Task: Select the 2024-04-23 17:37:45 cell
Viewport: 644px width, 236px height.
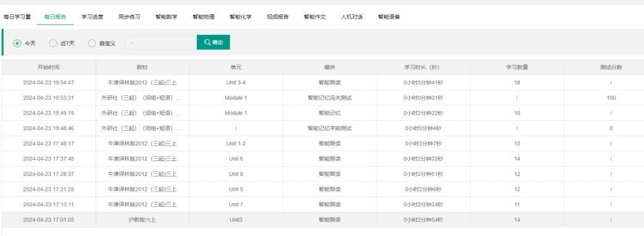Action: click(x=48, y=159)
